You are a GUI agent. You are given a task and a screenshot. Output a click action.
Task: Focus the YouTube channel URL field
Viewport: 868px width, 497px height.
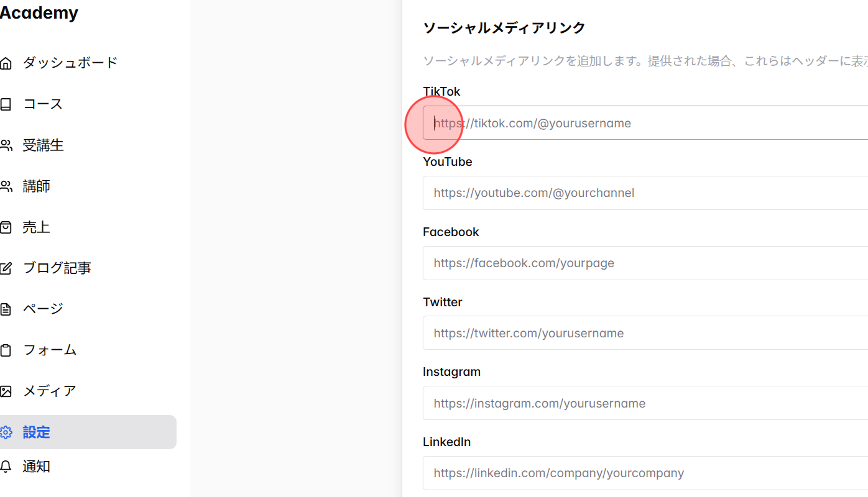point(560,193)
